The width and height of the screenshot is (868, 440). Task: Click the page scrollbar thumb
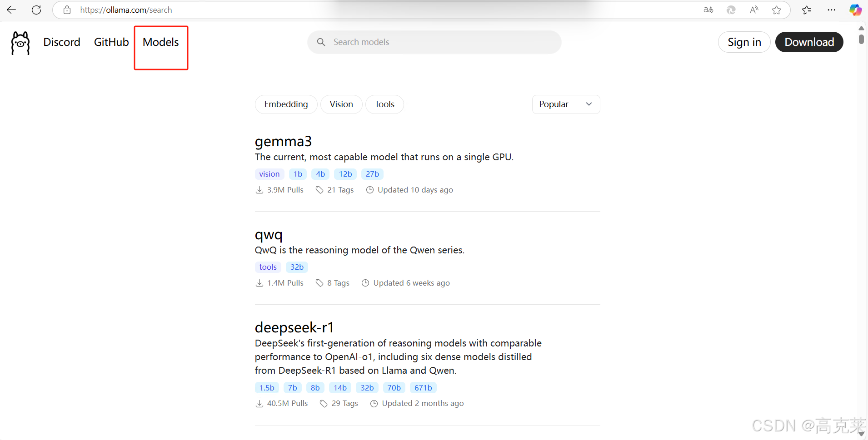[x=861, y=39]
